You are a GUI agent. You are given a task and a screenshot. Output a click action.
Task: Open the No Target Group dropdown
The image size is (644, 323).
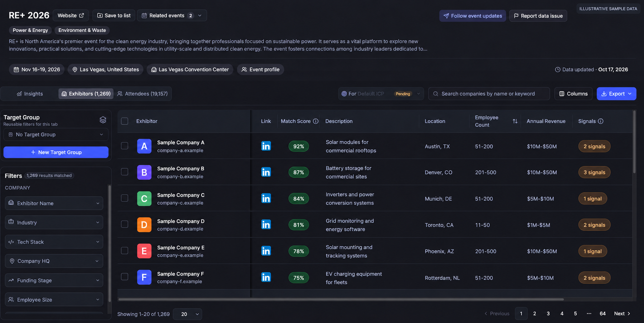56,134
